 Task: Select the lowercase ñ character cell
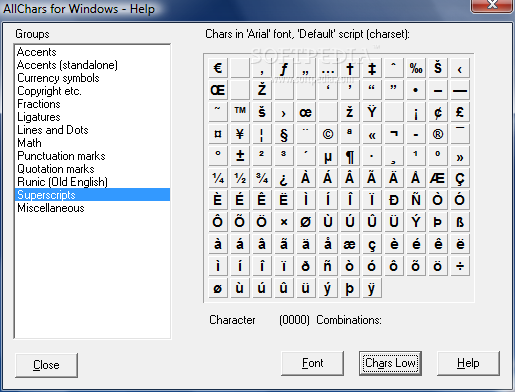tap(328, 266)
